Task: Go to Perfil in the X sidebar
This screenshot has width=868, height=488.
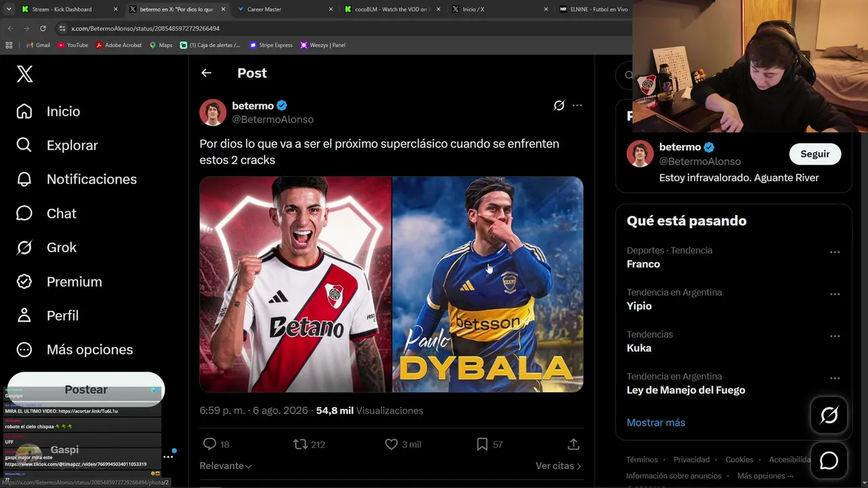Action: [47, 315]
